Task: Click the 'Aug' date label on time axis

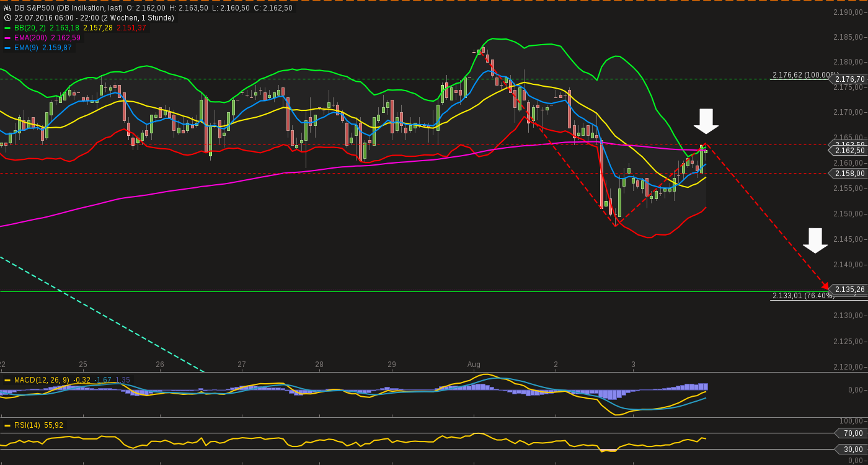Action: tap(474, 365)
